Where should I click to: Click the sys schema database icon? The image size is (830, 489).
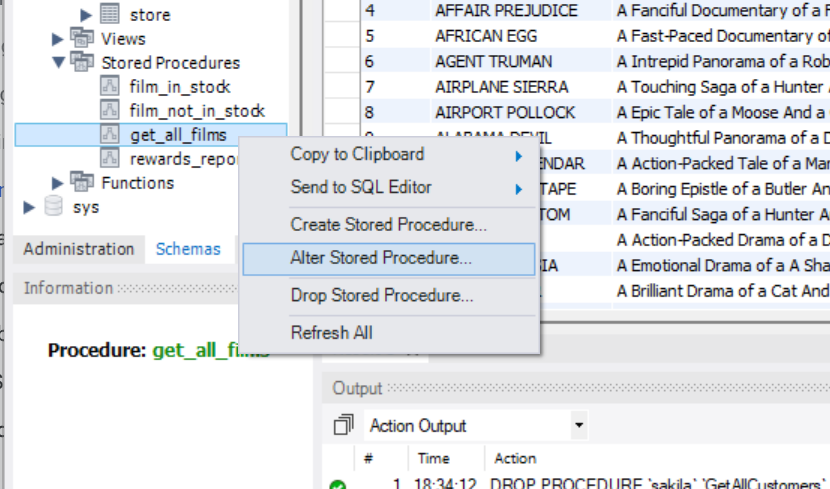pyautogui.click(x=53, y=206)
